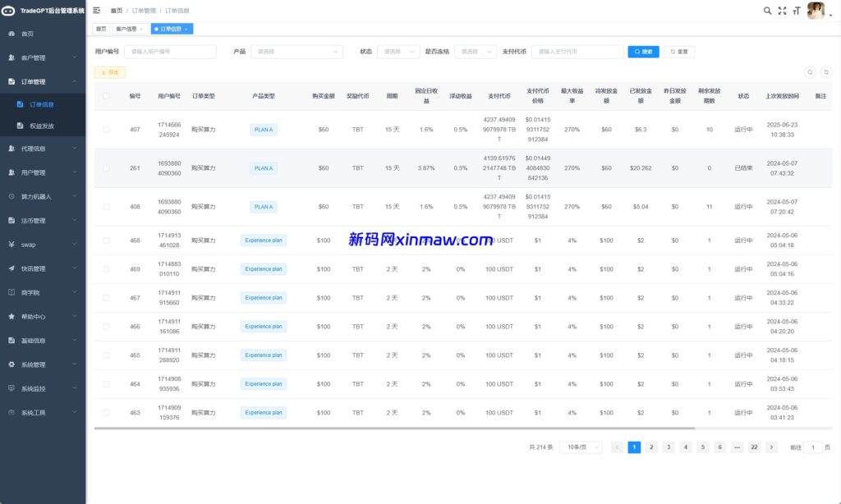The image size is (841, 504).
Task: Toggle search bar with the round magnifier icon
Action: point(810,72)
